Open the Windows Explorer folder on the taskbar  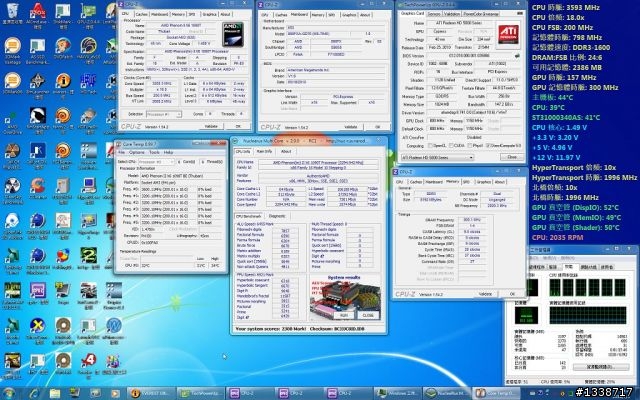[55, 393]
